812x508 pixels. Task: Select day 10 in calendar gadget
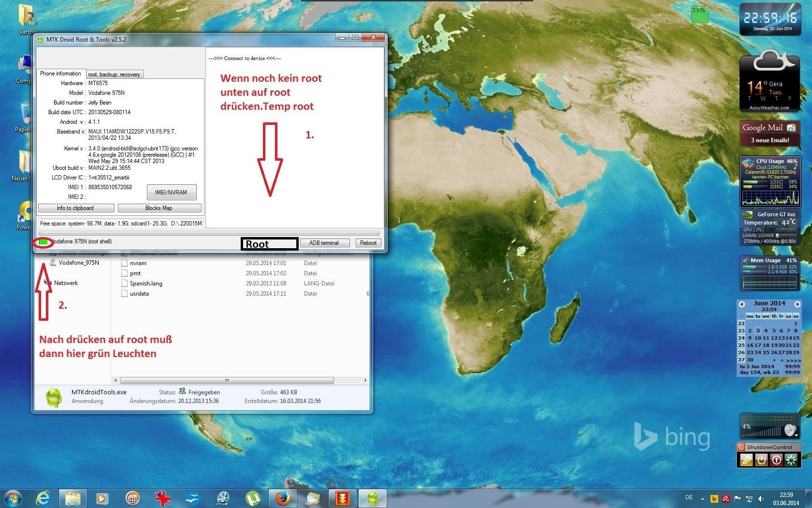point(758,338)
